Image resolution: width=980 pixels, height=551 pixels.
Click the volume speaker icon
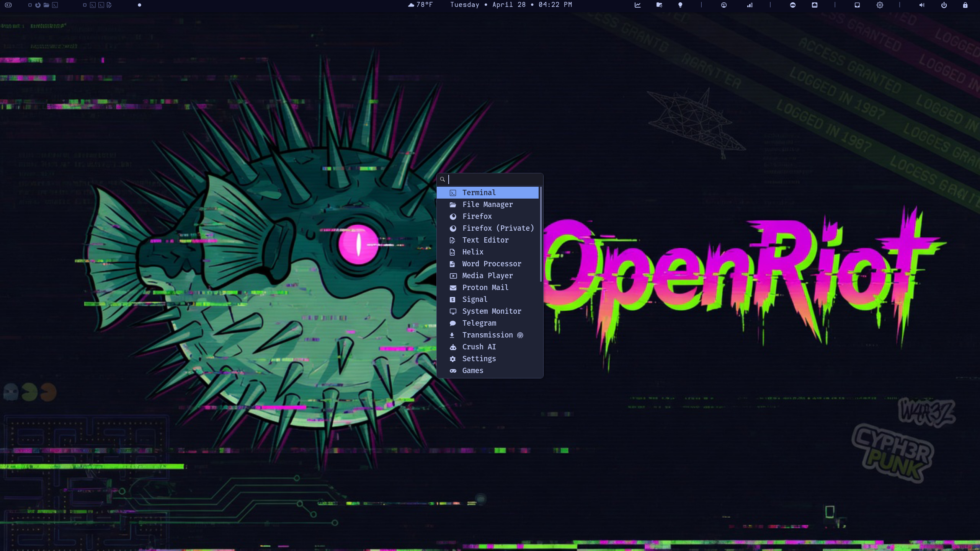point(922,5)
